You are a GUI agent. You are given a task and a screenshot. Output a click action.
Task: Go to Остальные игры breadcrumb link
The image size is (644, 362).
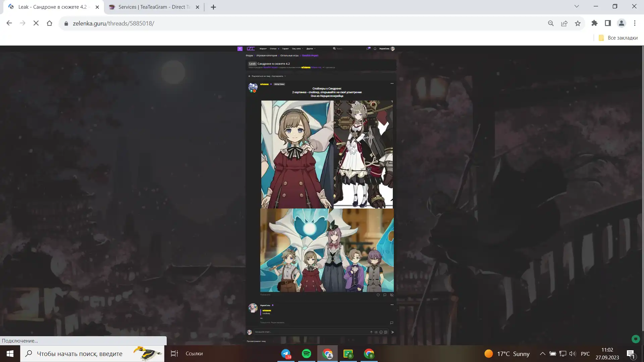tap(289, 56)
